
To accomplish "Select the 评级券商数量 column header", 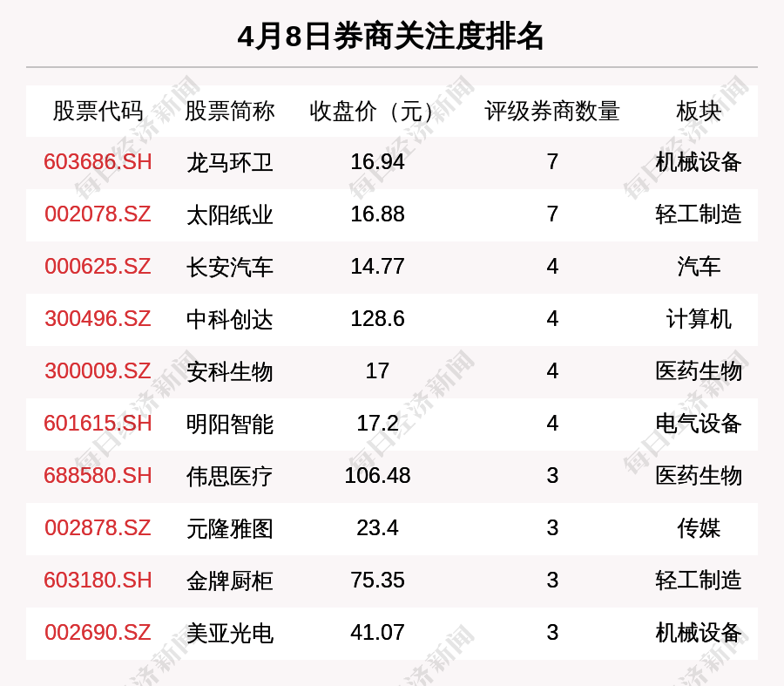I will coord(552,112).
